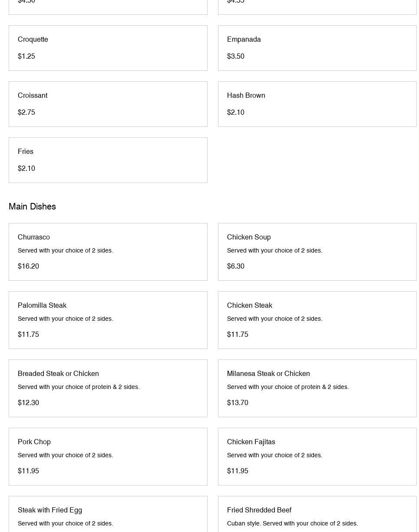Open the Empanada item card

pos(317,48)
